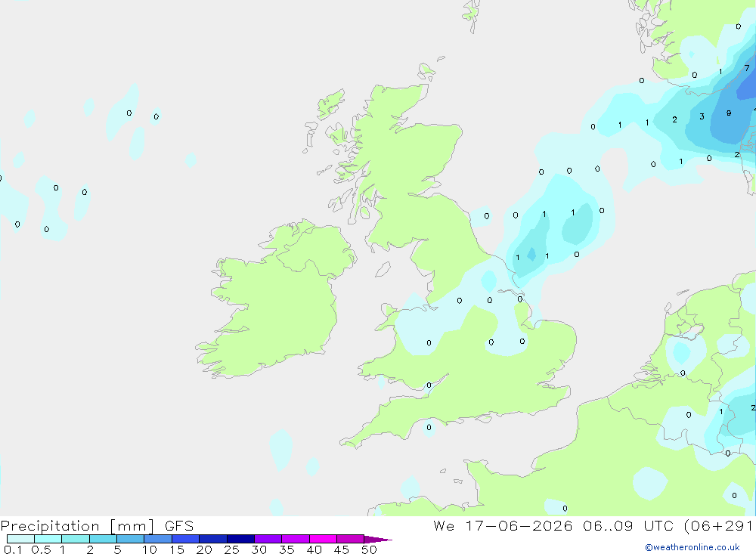
Task: Click the 25–30 mm legend swatch
Action: 240,539
